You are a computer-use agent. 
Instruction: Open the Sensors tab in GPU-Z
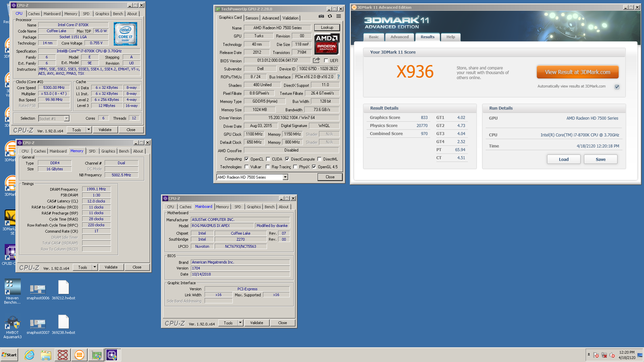(252, 18)
